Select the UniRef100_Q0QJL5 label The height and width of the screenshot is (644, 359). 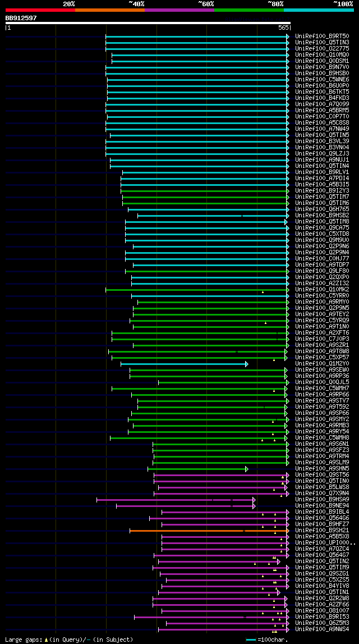click(x=322, y=382)
